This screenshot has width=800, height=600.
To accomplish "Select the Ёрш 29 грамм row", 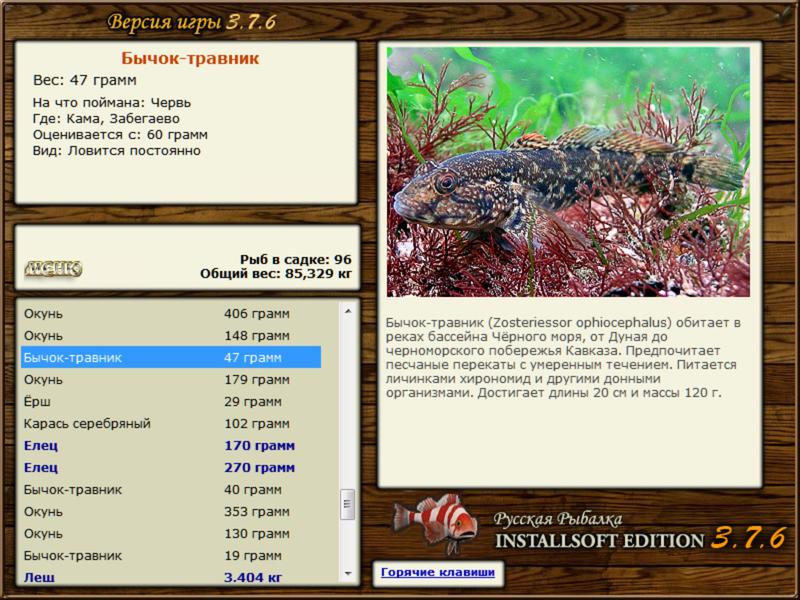I will click(171, 401).
